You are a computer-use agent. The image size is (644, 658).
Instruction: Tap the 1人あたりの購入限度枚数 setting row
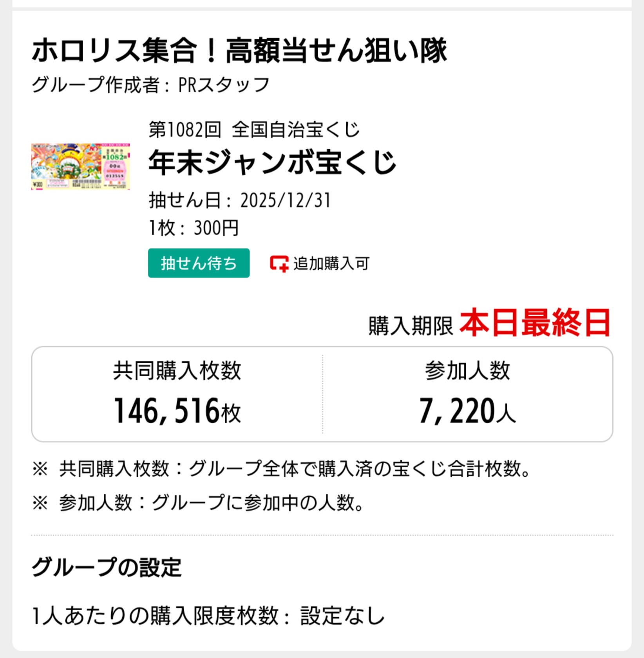click(x=208, y=616)
